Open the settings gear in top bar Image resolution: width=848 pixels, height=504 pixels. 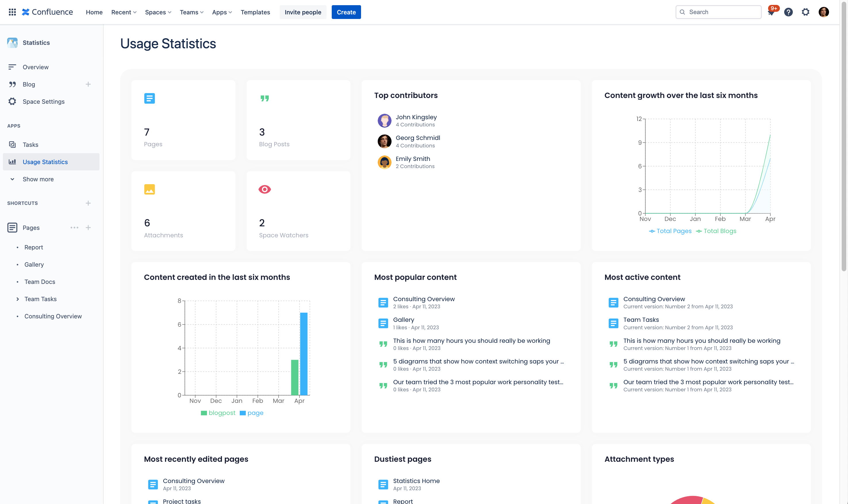coord(805,12)
